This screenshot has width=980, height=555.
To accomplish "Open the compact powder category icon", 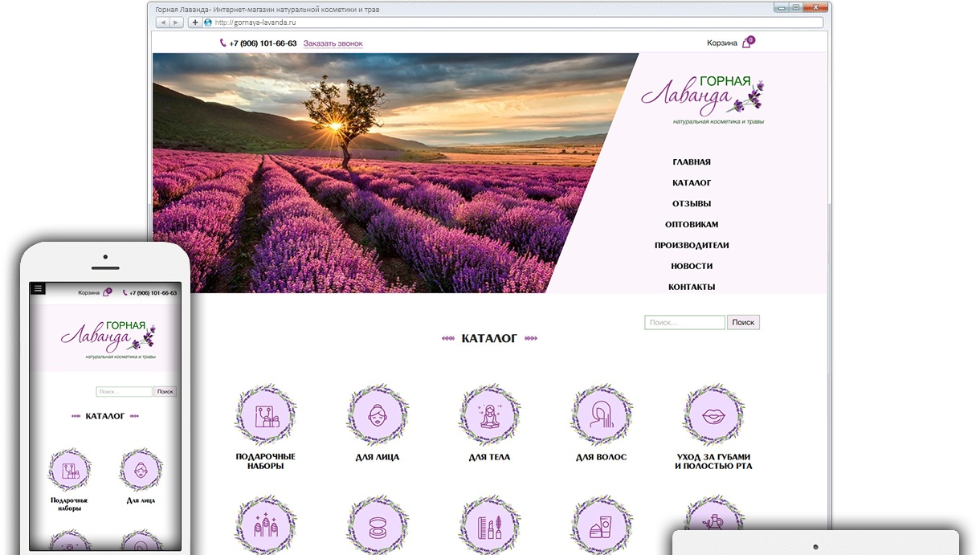I will [378, 524].
